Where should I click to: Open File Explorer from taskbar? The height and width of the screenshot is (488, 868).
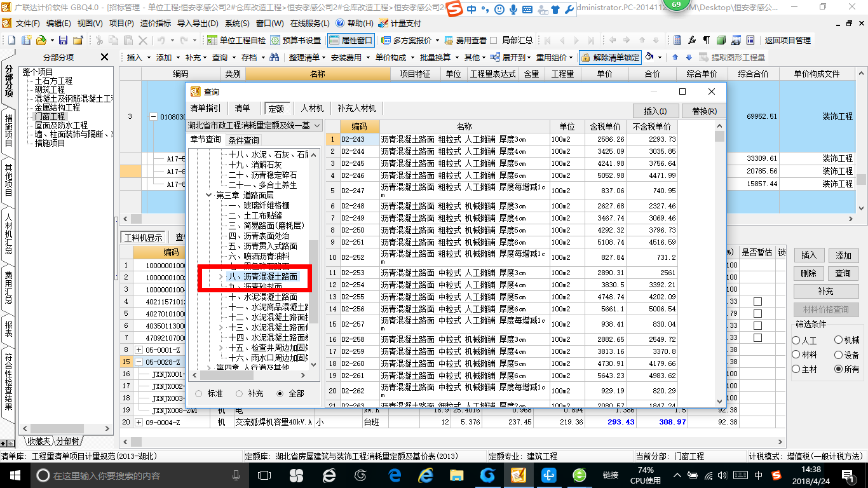click(457, 475)
